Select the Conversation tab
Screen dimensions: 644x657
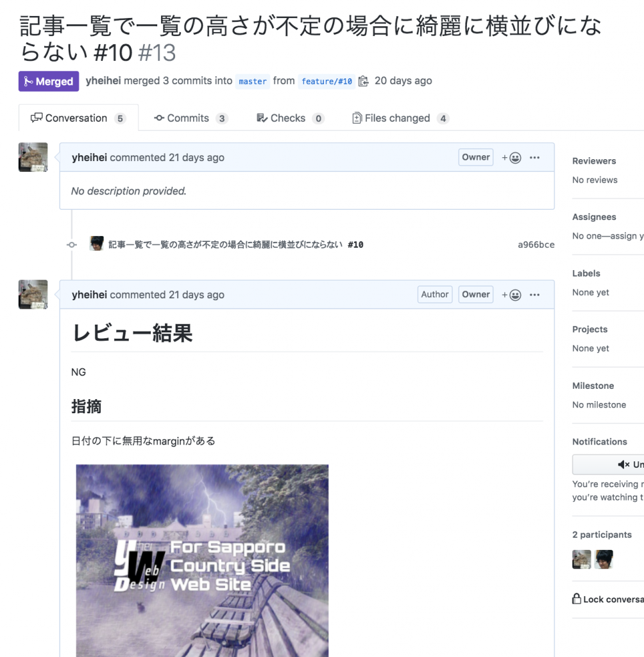(x=78, y=118)
